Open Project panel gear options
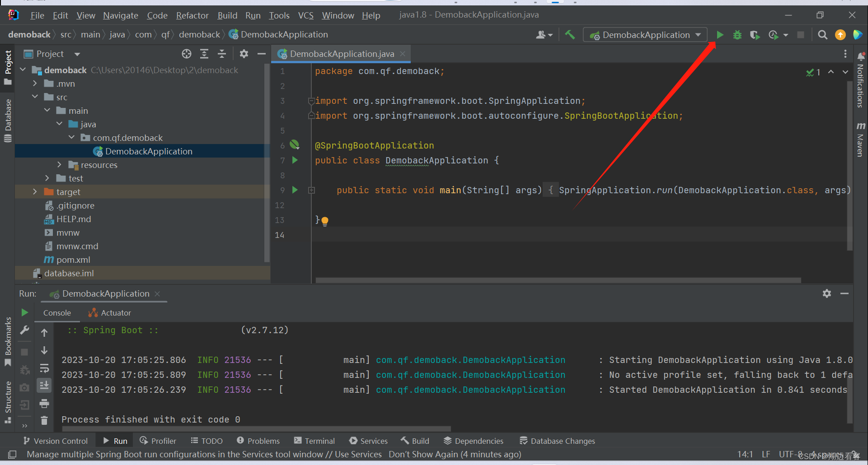 (244, 54)
